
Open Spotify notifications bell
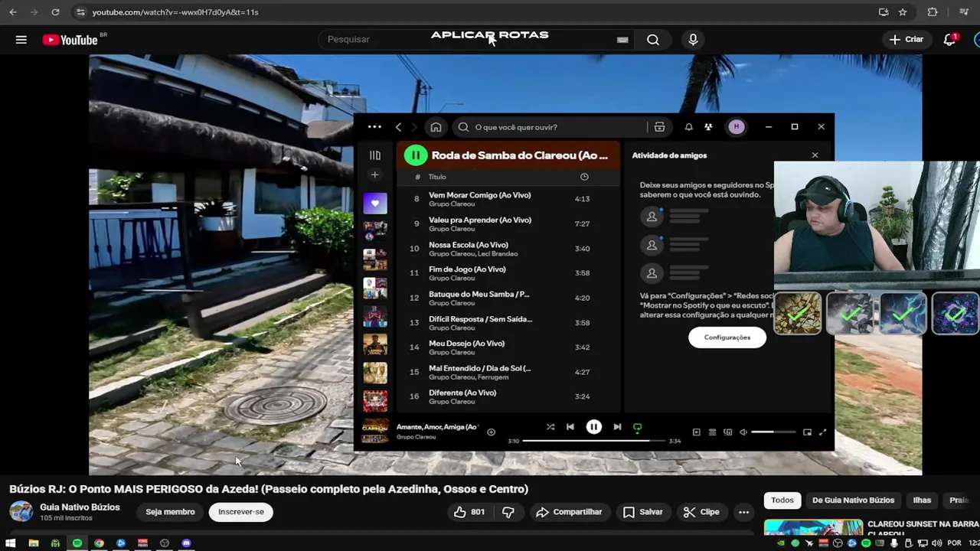[x=688, y=127]
